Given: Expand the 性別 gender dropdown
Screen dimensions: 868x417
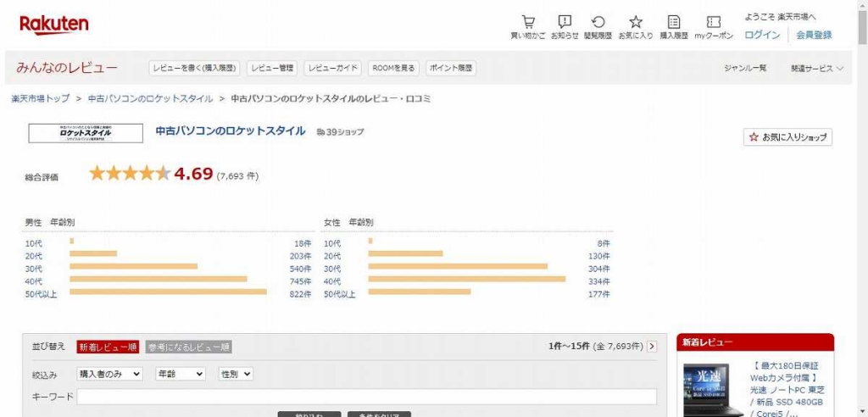Looking at the screenshot, I should pyautogui.click(x=236, y=374).
